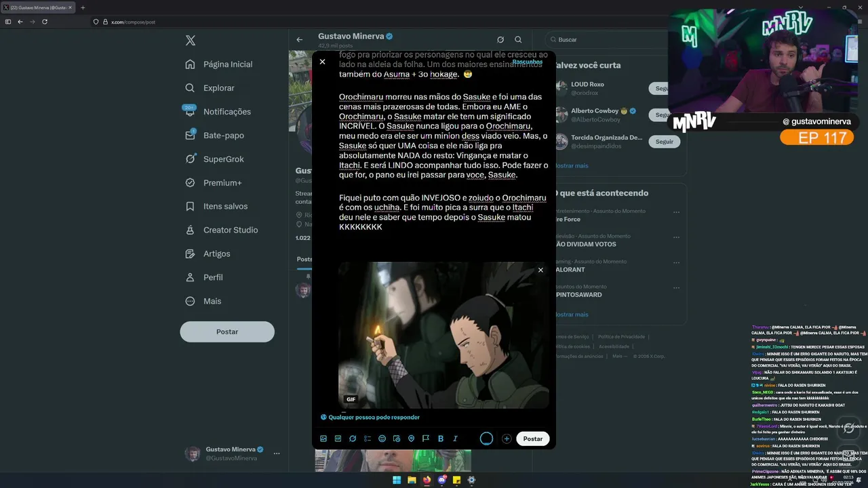This screenshot has height=488, width=868.
Task: Open Bate-papo messages
Action: coord(215,136)
